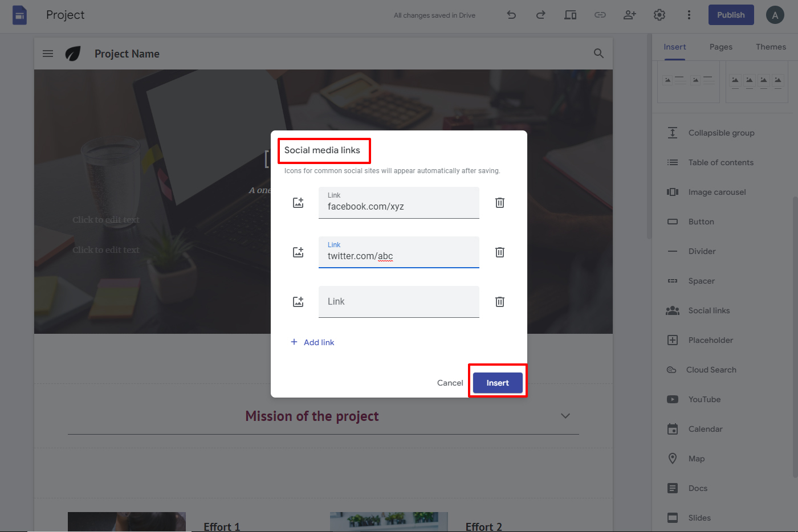Open the Pages tab

click(720, 47)
